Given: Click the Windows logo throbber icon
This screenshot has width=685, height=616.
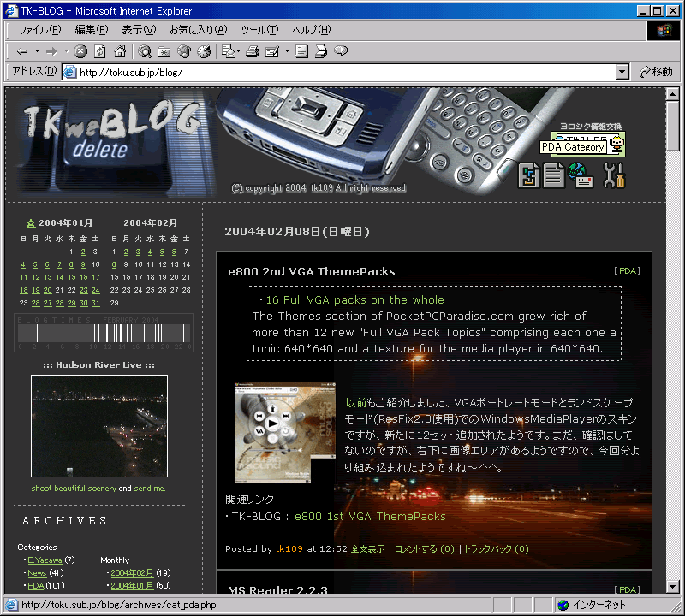Looking at the screenshot, I should click(663, 31).
